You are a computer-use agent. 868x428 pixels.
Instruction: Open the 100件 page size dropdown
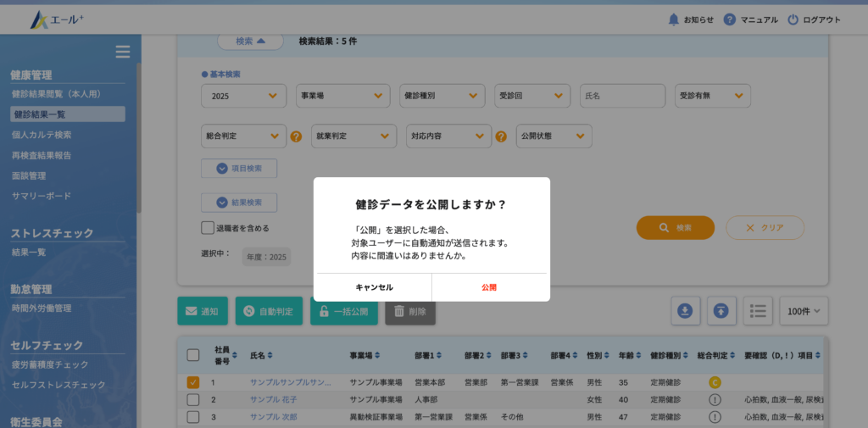click(x=804, y=311)
